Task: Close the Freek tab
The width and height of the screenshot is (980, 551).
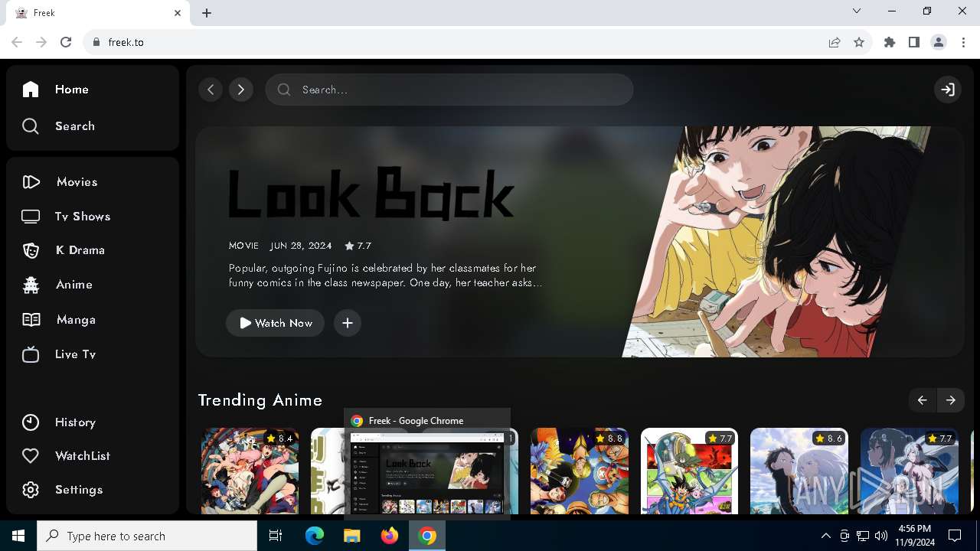Action: pyautogui.click(x=178, y=13)
